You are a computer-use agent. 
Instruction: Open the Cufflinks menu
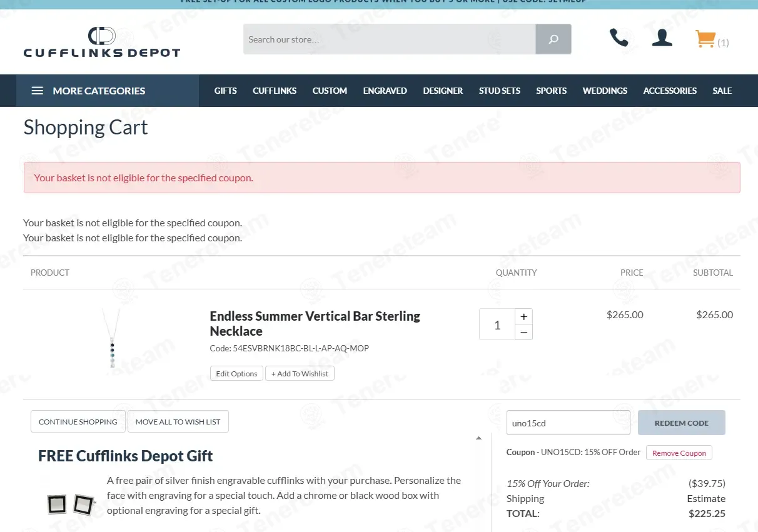[x=275, y=91]
